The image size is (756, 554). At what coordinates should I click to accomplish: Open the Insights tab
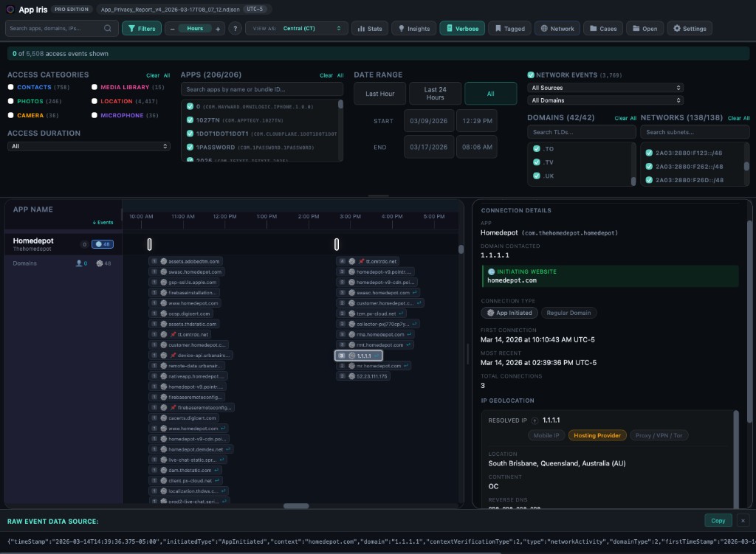(x=413, y=29)
